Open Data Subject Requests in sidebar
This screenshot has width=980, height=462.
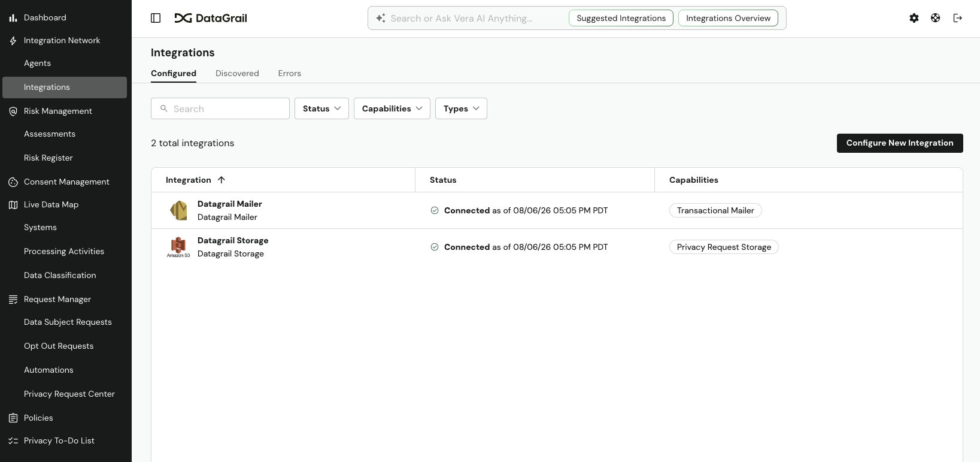[x=68, y=322]
